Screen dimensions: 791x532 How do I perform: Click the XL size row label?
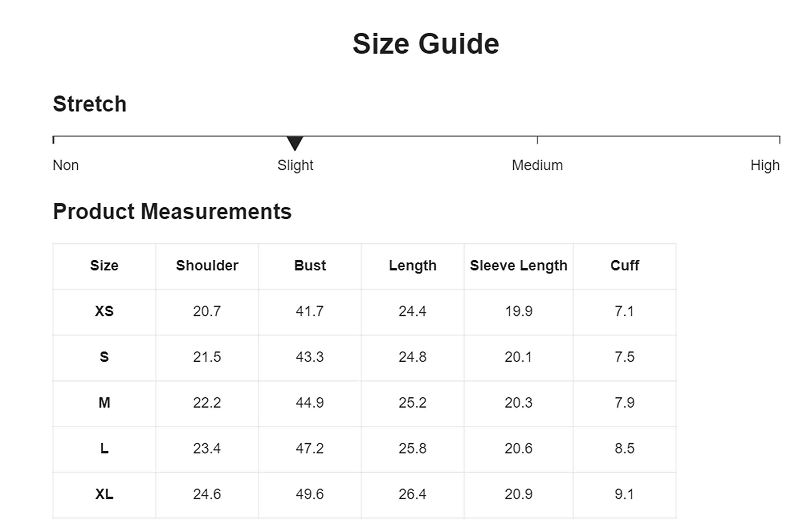coord(104,494)
